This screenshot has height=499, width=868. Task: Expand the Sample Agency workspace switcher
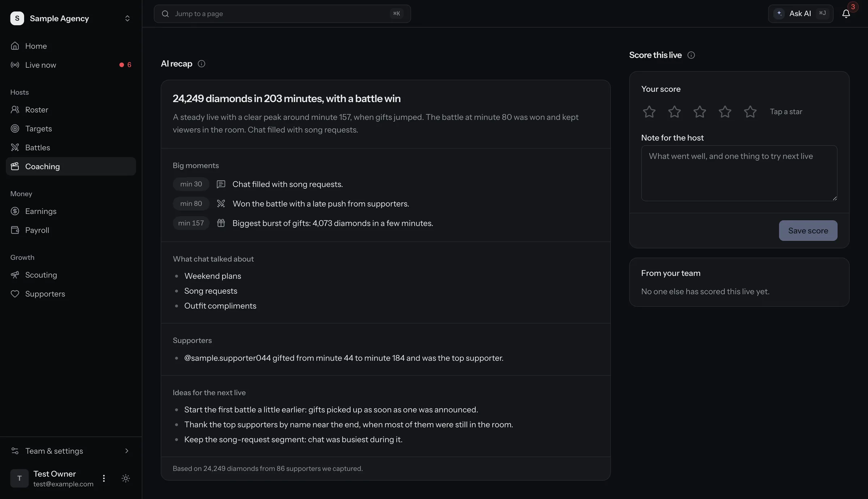point(127,18)
